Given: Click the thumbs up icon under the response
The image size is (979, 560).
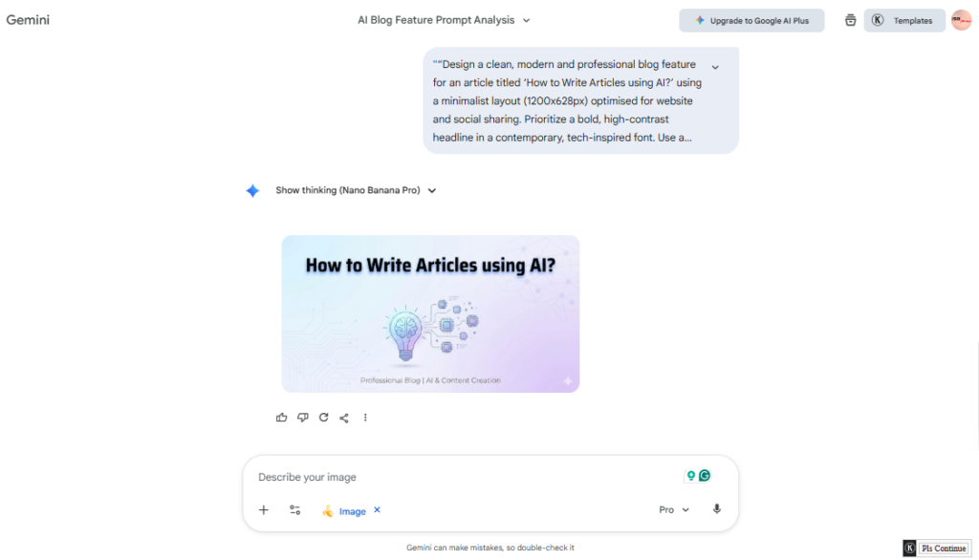Looking at the screenshot, I should point(281,418).
